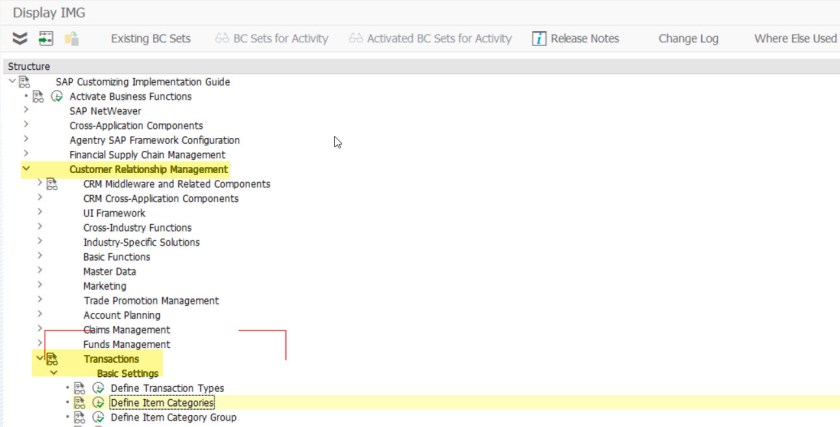Select Industry-Specific Solutions label
Screen dimensions: 840x427
pyautogui.click(x=141, y=242)
